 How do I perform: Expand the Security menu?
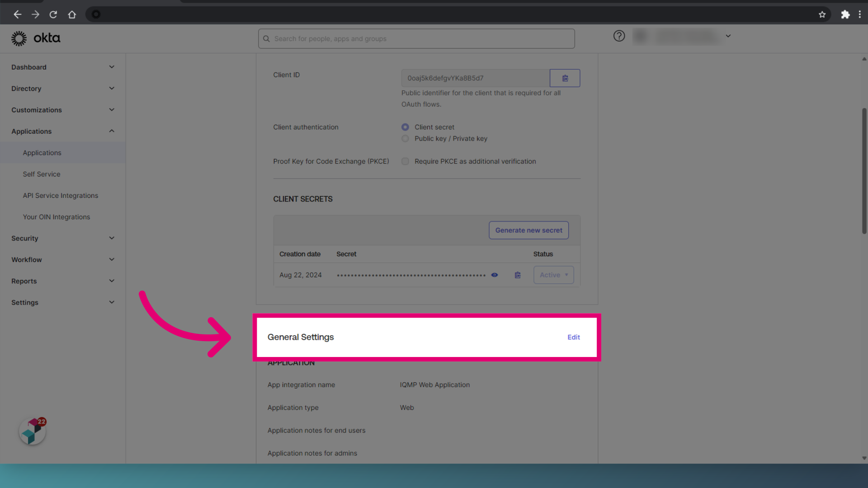(63, 239)
